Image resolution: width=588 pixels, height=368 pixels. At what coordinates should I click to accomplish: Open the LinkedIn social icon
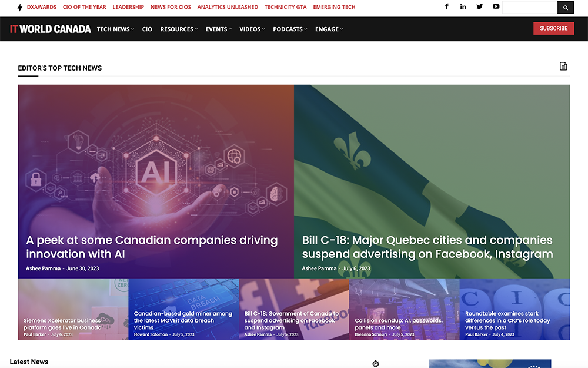pos(463,7)
